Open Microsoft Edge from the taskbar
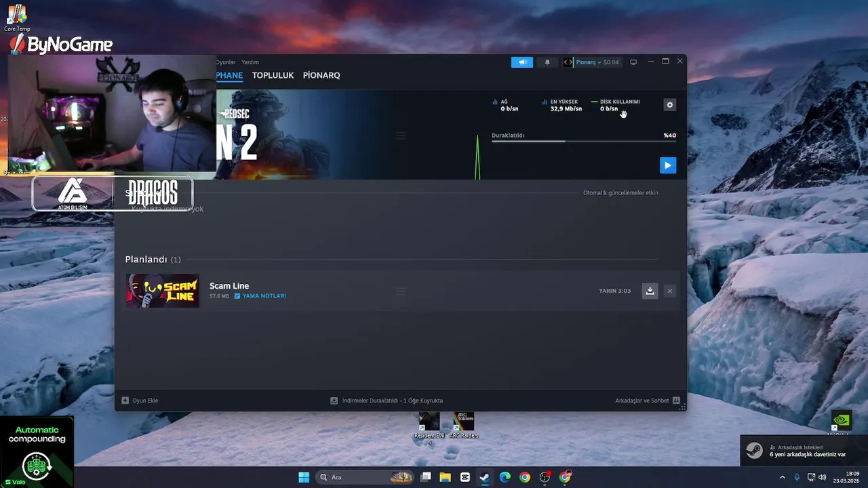This screenshot has height=488, width=868. (505, 477)
